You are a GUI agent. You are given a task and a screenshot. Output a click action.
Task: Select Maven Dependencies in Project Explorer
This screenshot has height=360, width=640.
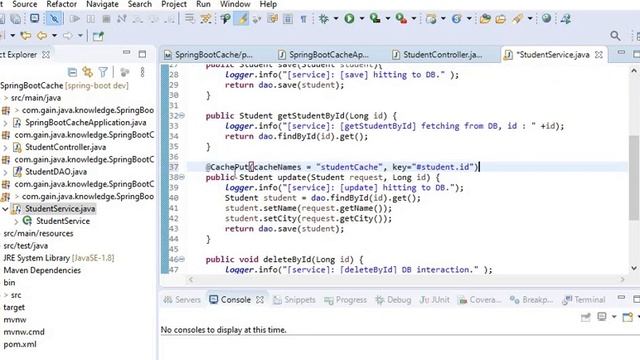(42, 270)
